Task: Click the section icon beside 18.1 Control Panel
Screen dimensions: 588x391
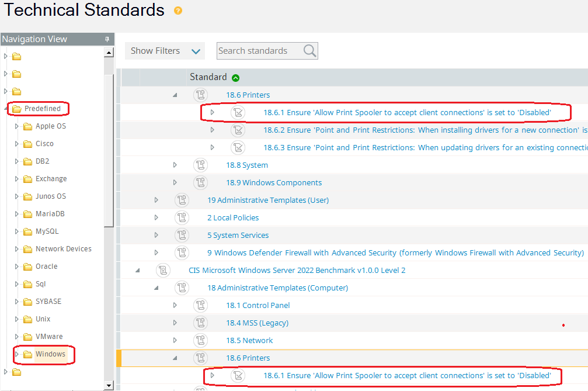Action: 201,305
